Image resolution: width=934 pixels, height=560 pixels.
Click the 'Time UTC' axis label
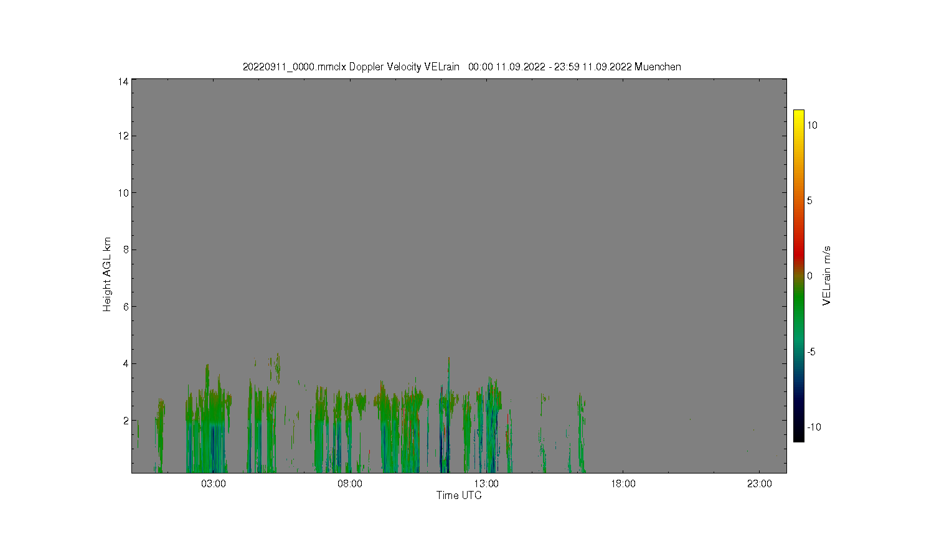tap(459, 495)
